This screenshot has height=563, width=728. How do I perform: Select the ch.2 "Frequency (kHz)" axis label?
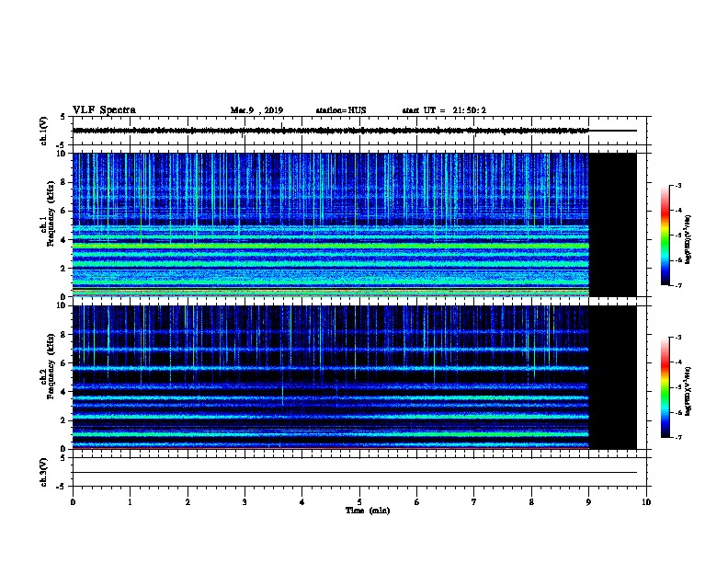point(51,366)
